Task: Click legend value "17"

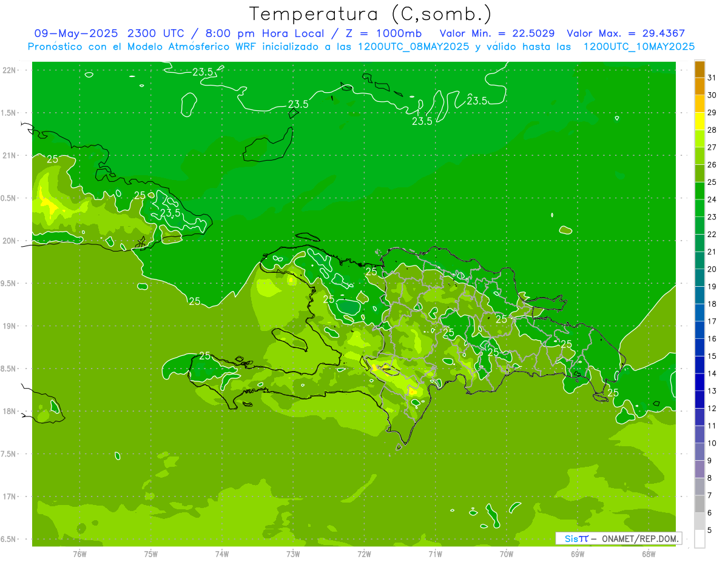Action: [712, 321]
